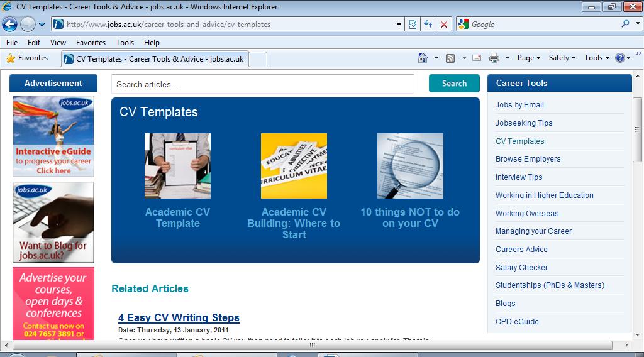Click the Search articles input field
The image size is (644, 357).
coord(263,84)
